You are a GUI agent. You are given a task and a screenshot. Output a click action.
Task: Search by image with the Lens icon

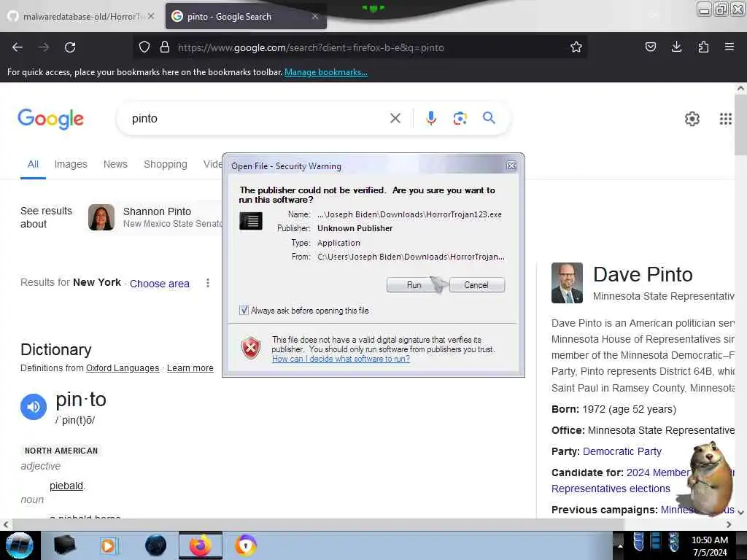click(460, 118)
